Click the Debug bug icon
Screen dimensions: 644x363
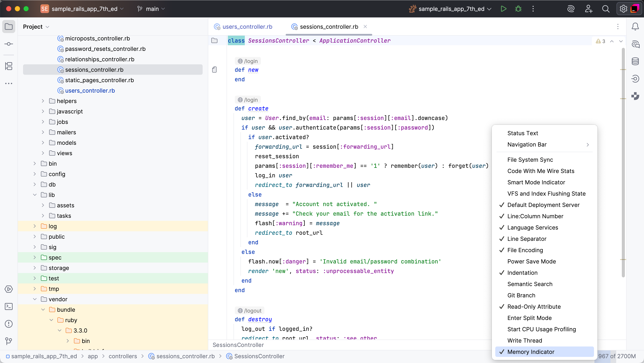pos(518,9)
